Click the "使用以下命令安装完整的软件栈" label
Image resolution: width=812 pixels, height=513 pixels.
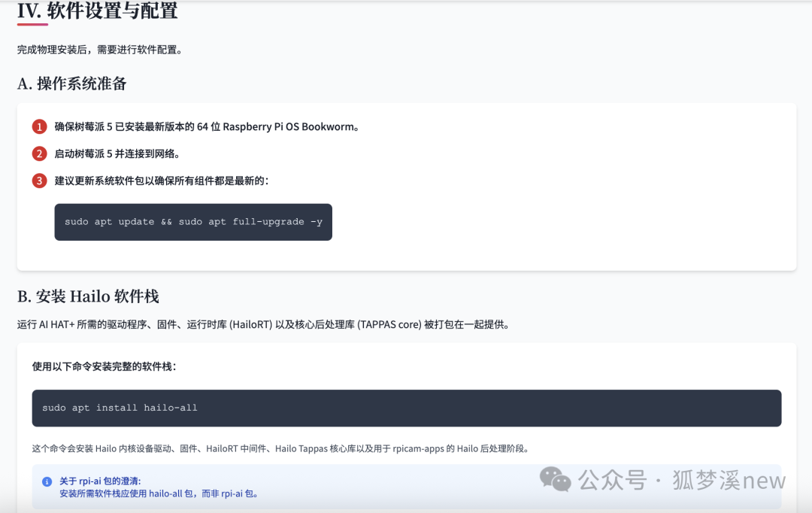pos(105,366)
